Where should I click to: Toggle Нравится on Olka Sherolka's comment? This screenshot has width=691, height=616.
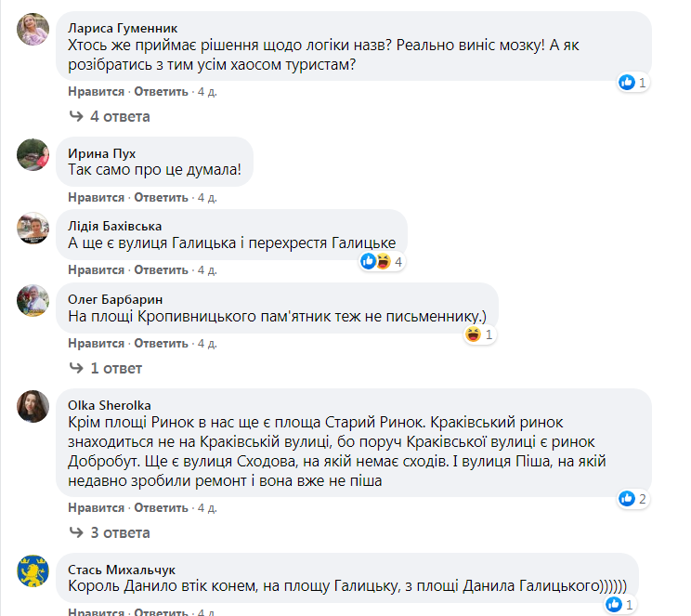(96, 507)
